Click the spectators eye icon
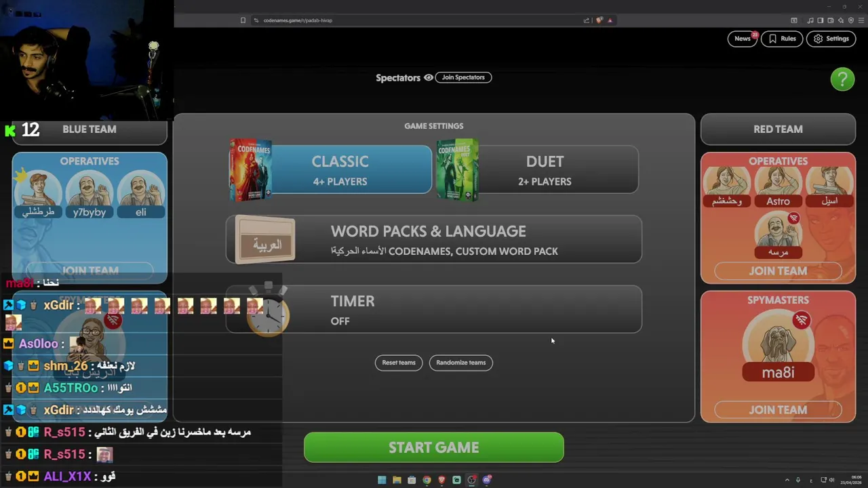 (429, 77)
